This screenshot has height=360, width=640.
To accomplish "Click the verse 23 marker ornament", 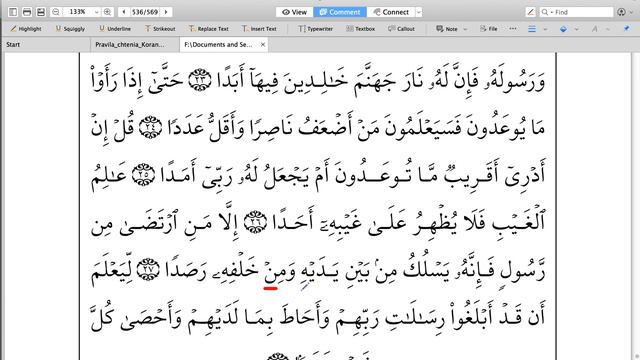I will pos(200,80).
